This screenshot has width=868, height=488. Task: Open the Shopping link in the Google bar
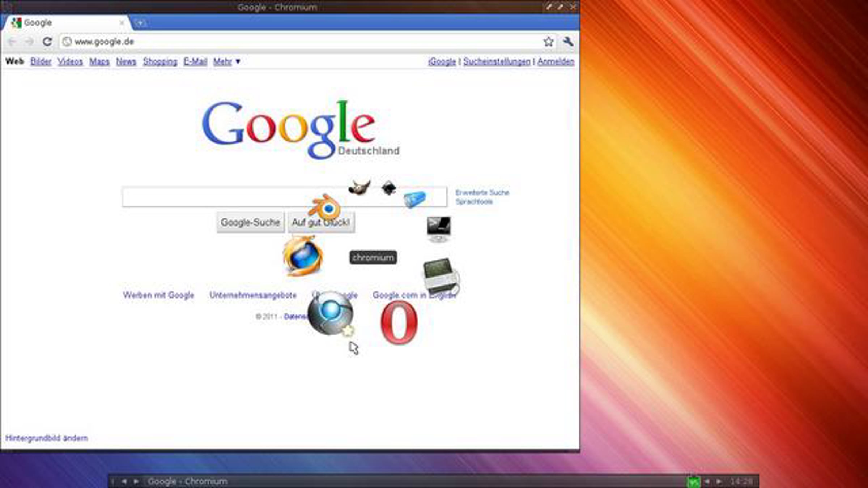coord(160,61)
